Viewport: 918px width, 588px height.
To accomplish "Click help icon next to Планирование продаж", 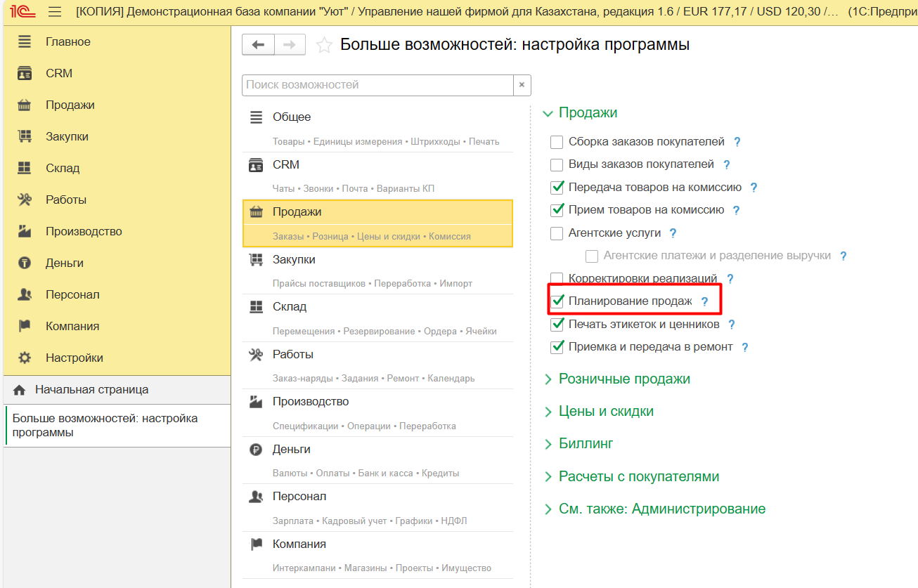I will [705, 302].
